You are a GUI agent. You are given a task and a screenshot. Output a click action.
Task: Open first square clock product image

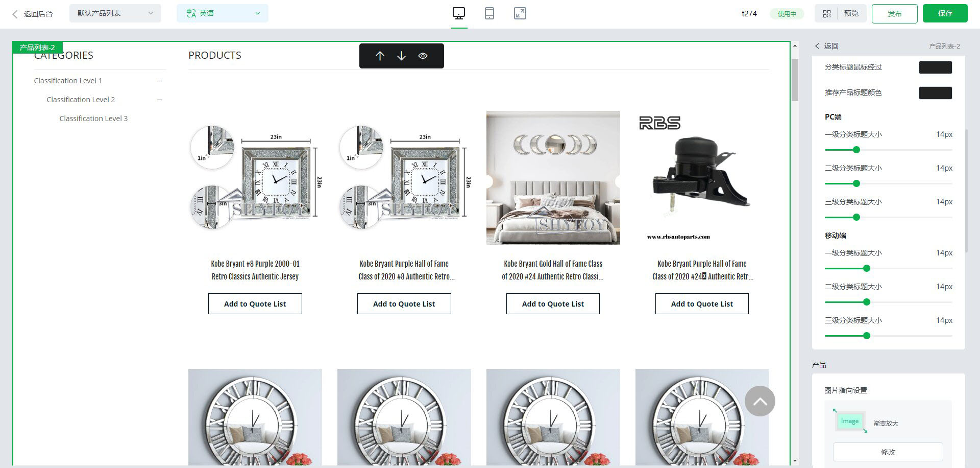point(255,178)
